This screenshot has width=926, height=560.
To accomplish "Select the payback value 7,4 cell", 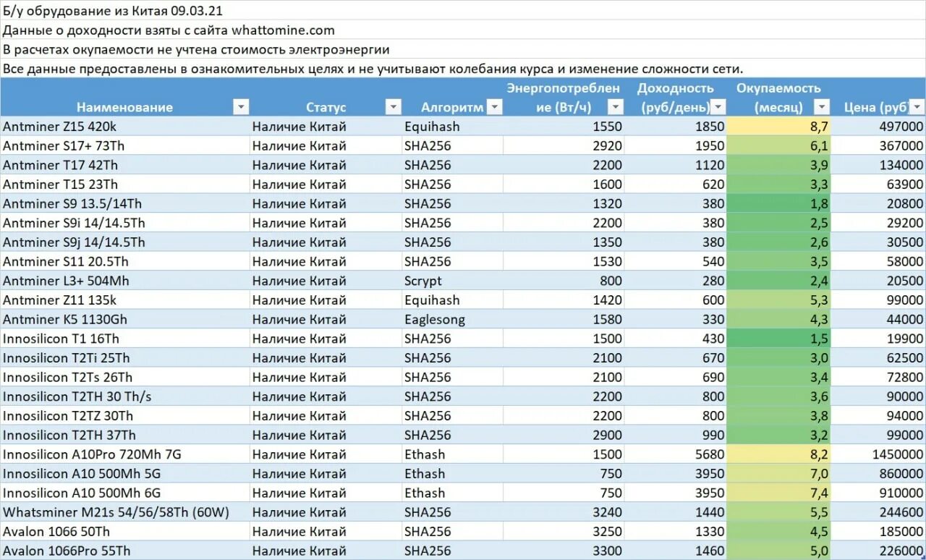I will [x=778, y=493].
